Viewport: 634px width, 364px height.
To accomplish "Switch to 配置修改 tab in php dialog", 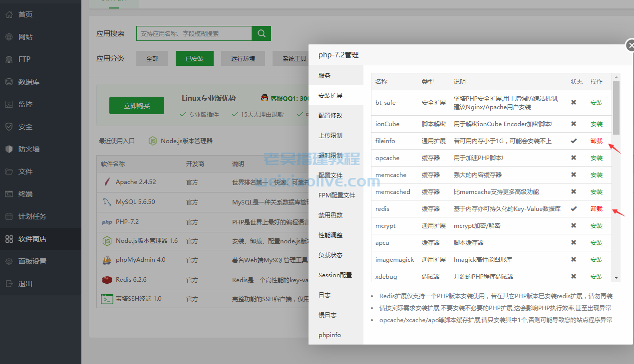I will [x=330, y=115].
